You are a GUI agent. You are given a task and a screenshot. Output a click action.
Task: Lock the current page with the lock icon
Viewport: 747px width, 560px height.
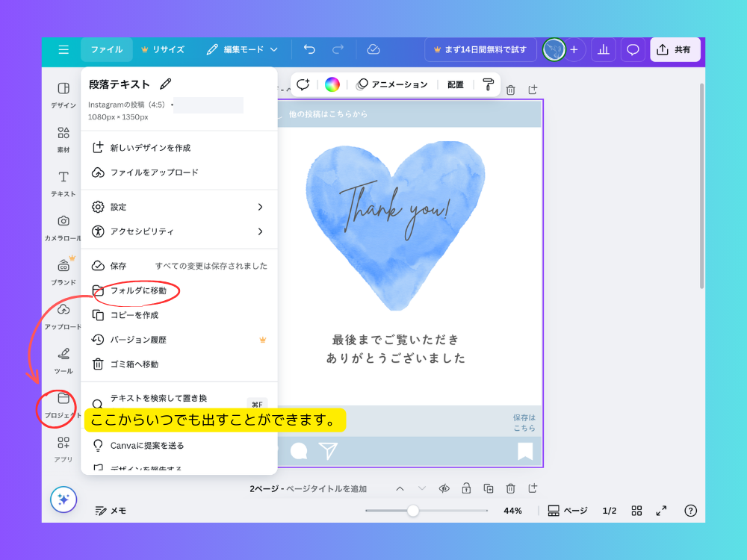pyautogui.click(x=466, y=488)
